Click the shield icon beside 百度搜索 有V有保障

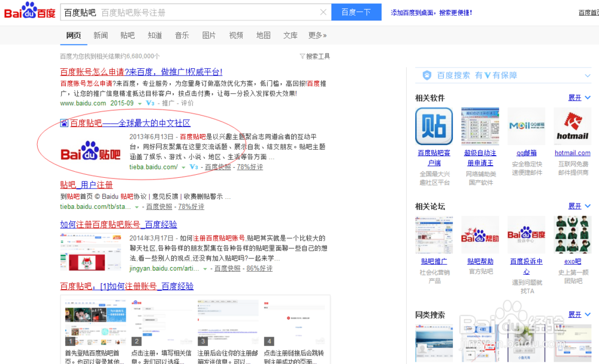point(426,75)
